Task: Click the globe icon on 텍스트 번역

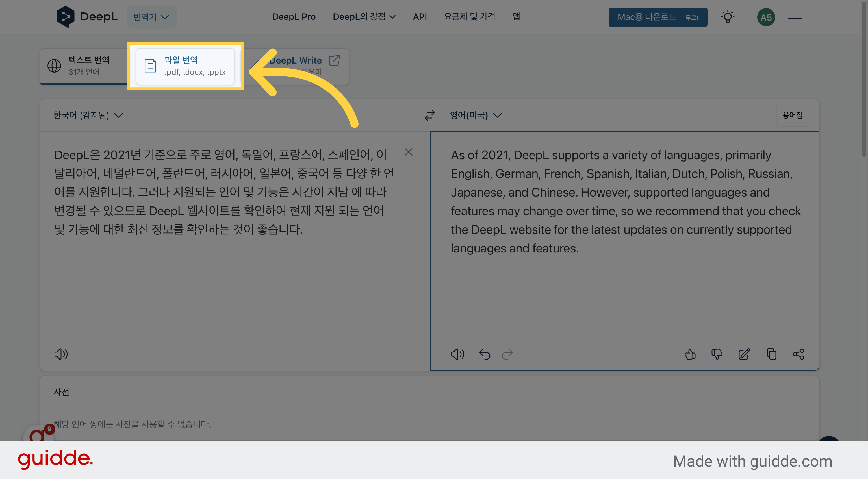Action: tap(54, 66)
